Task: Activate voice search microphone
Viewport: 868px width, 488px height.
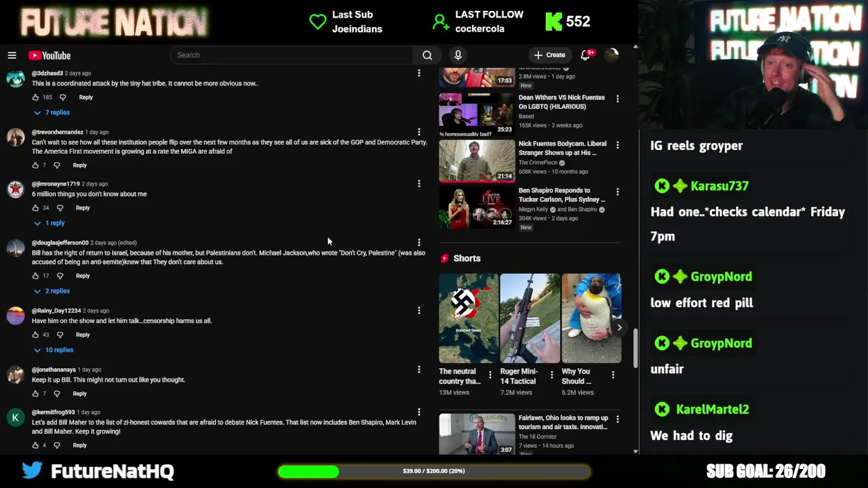Action: point(458,55)
